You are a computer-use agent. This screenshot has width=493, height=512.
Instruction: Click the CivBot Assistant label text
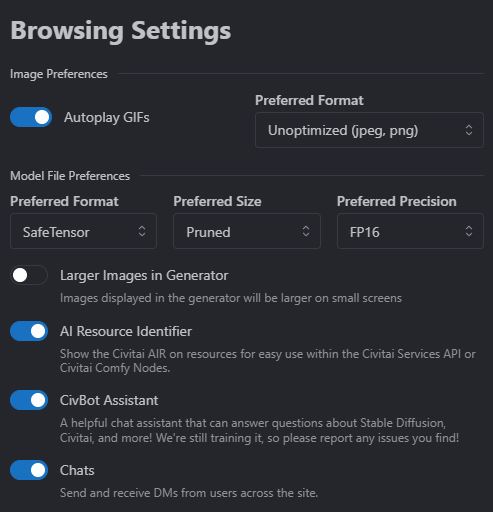point(109,401)
